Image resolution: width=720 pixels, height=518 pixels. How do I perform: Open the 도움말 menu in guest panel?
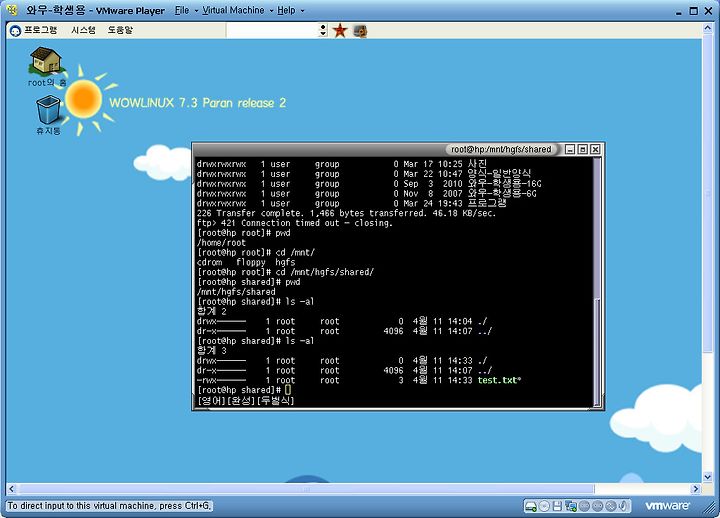pyautogui.click(x=120, y=30)
